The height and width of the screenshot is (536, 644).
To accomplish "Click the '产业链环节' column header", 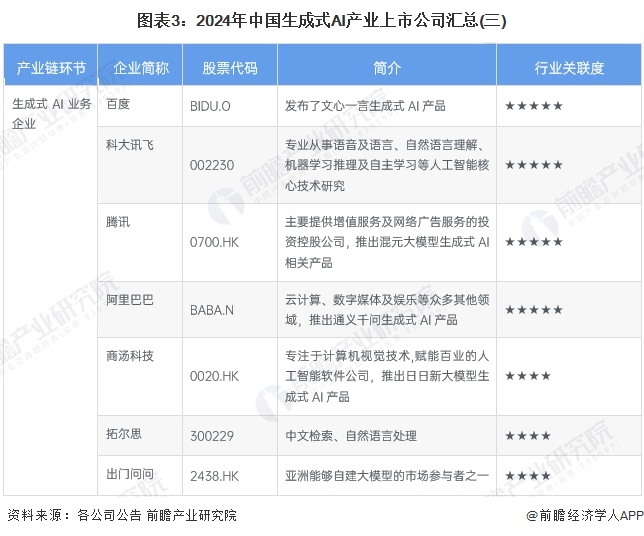I will click(51, 68).
